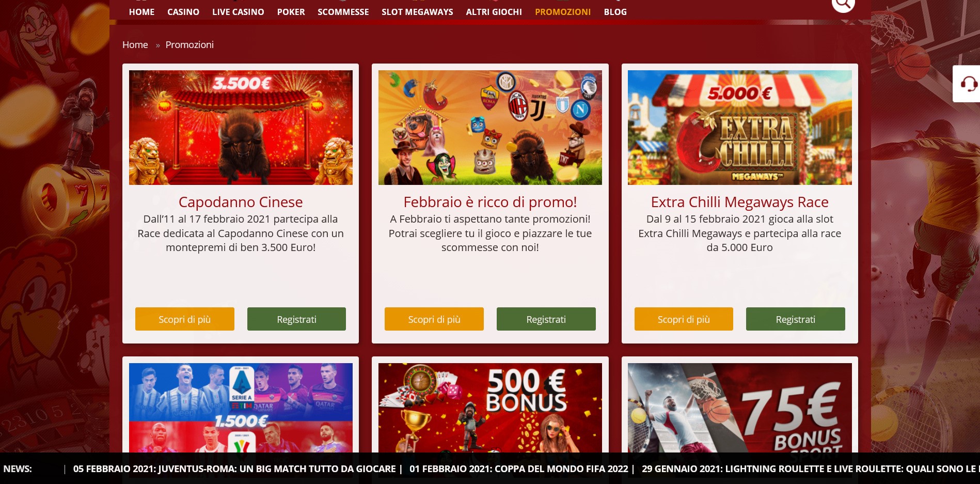This screenshot has width=980, height=484.
Task: Open the Extra Chilli Megaways banner image
Action: pos(740,128)
